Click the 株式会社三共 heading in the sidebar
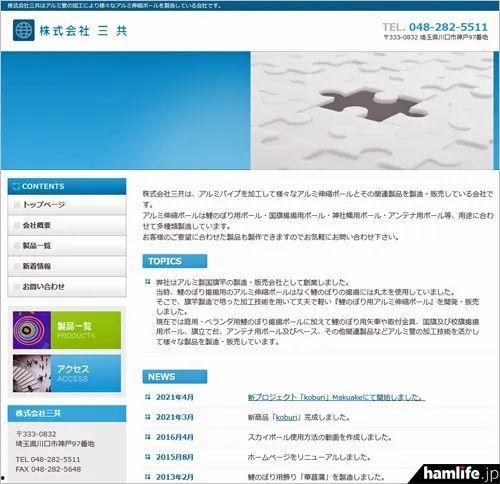 (67, 414)
